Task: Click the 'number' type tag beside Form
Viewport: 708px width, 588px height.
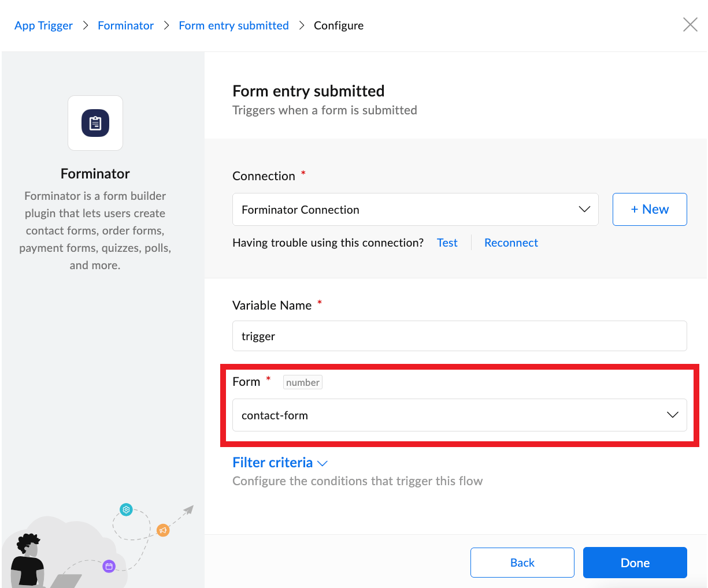Action: pos(302,382)
